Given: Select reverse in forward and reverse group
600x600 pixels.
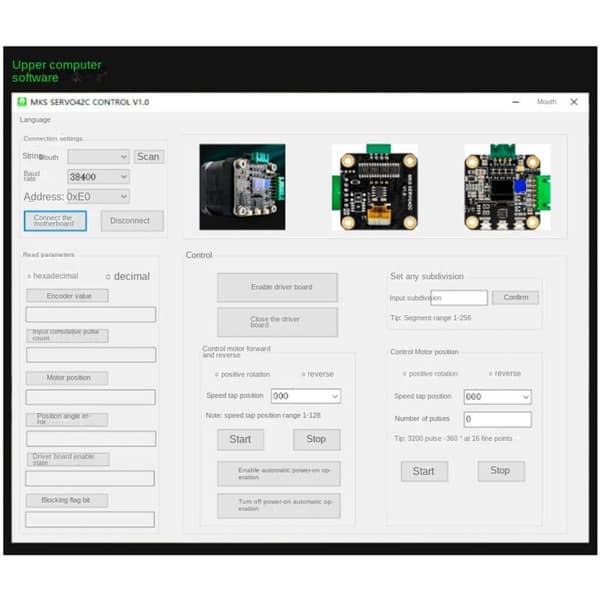Looking at the screenshot, I should point(318,374).
